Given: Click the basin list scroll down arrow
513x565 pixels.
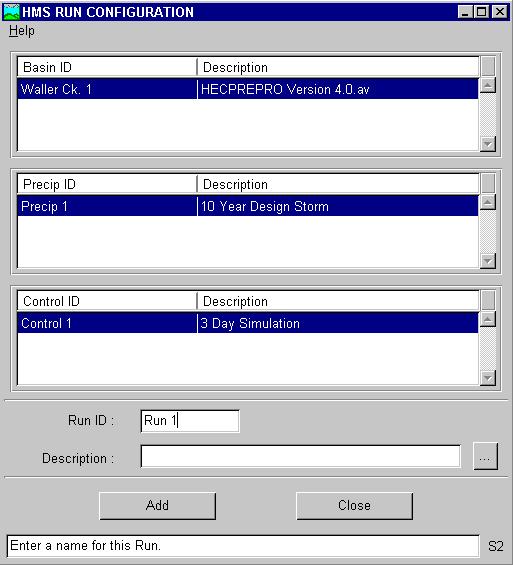Looking at the screenshot, I should 488,144.
